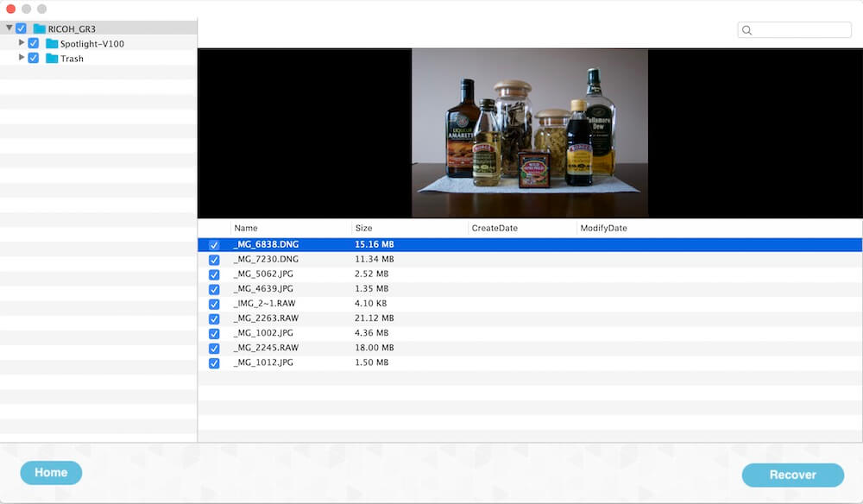Viewport: 863px width, 504px height.
Task: Uncheck the _MG_4639.JPG checkbox
Action: point(214,289)
